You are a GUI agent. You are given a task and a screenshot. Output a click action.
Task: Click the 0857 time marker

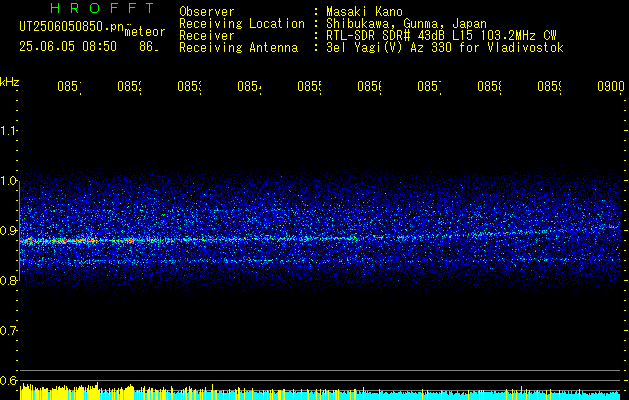(x=429, y=86)
